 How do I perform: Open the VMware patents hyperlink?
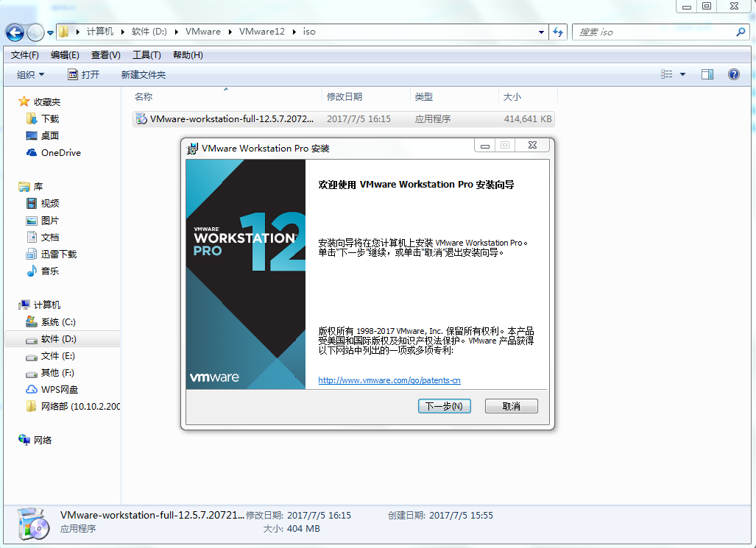pyautogui.click(x=389, y=380)
